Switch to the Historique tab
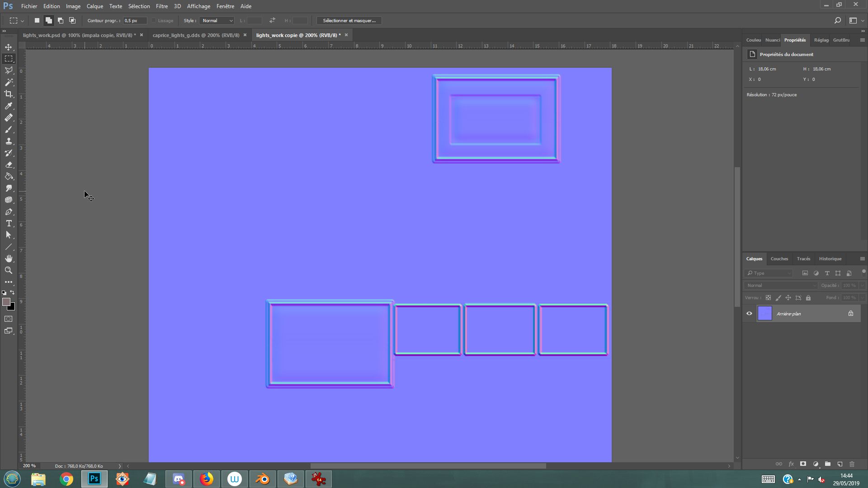The image size is (868, 488). pyautogui.click(x=830, y=258)
